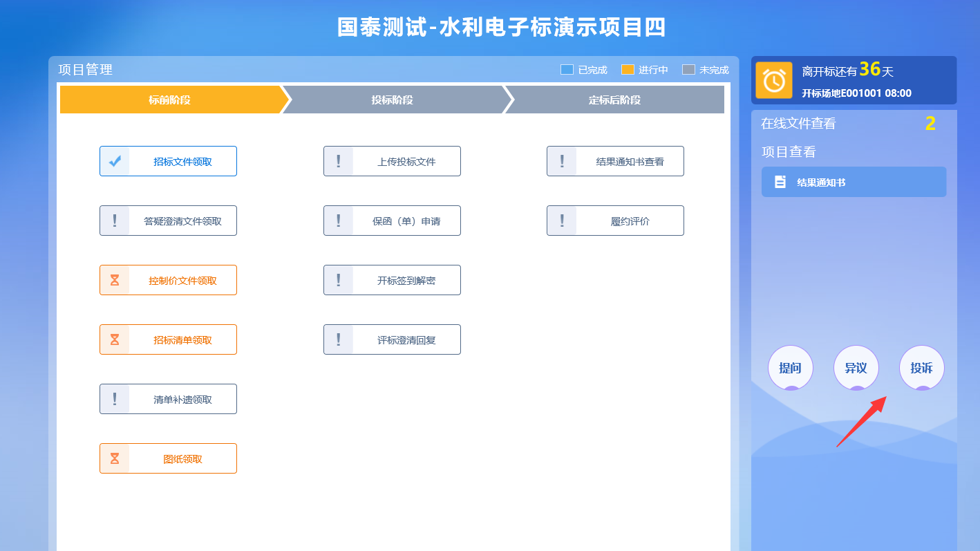Click the exclamation icon beside 履约评价
Viewport: 980px width, 551px height.
pos(562,221)
